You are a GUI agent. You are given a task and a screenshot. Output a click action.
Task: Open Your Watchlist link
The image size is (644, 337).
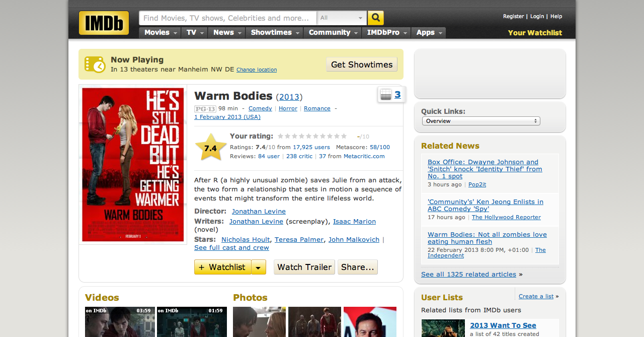click(x=535, y=33)
